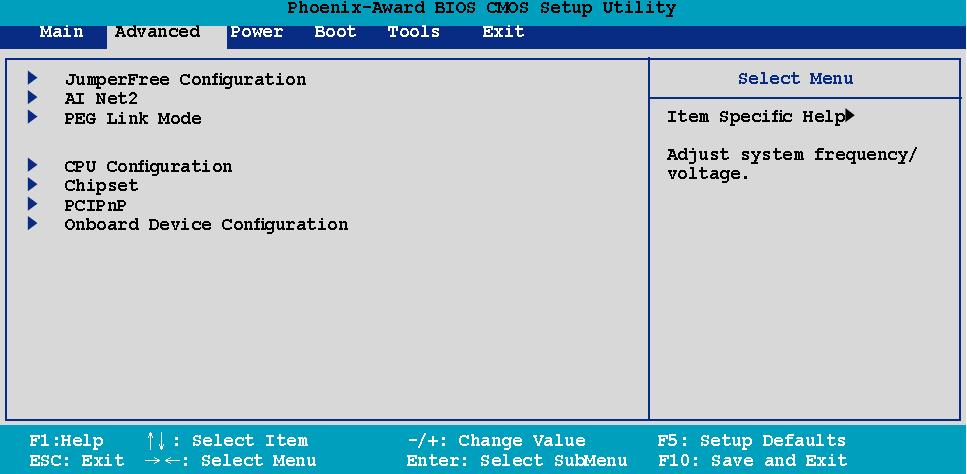Viewport: 967px width, 474px height.
Task: Expand arrow beside Onboard Device Configuration
Action: (x=33, y=223)
